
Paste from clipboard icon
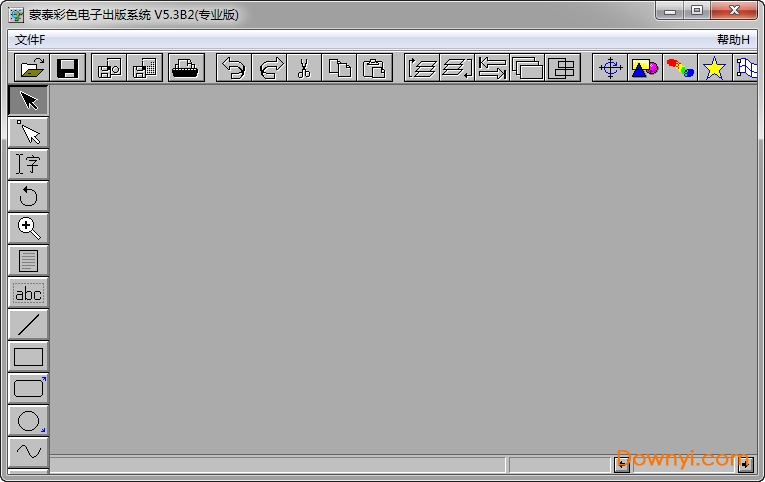(374, 68)
